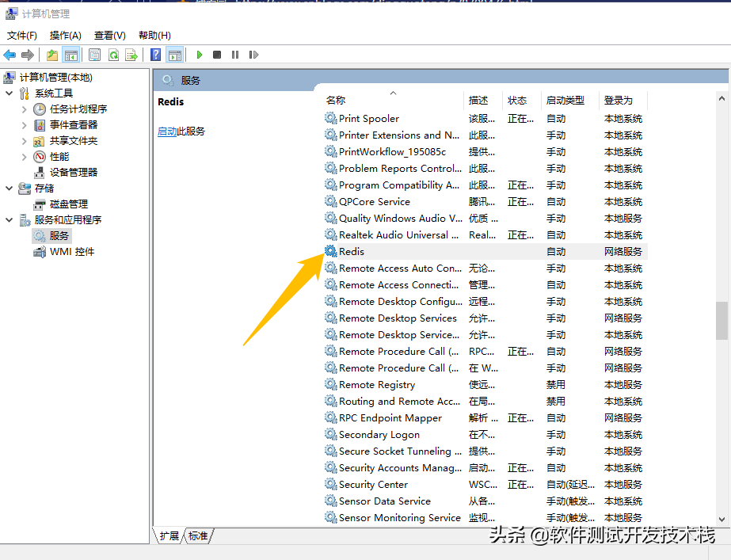
Task: Click the Forward arrow toolbar icon
Action: coord(28,55)
